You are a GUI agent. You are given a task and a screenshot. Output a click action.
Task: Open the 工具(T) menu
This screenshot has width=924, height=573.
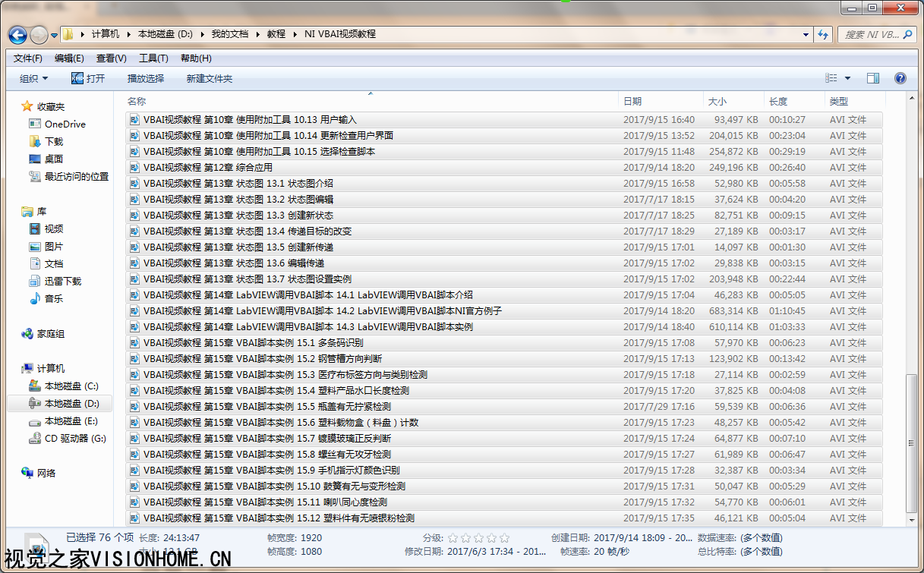tap(153, 58)
